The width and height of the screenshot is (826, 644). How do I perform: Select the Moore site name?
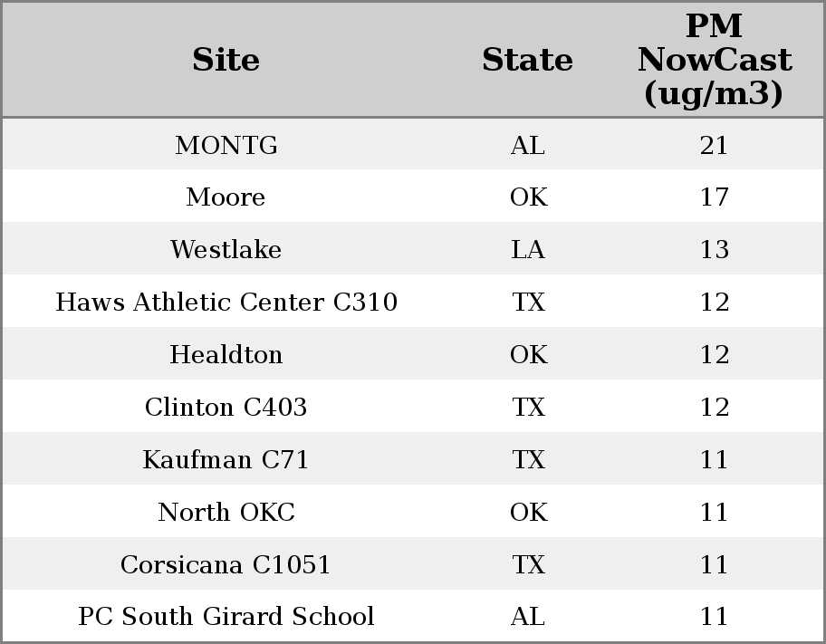pyautogui.click(x=226, y=197)
